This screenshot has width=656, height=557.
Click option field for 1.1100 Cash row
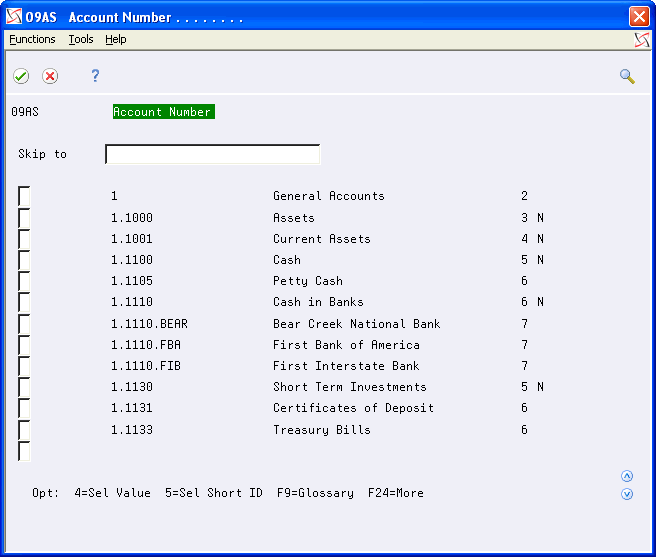click(24, 260)
